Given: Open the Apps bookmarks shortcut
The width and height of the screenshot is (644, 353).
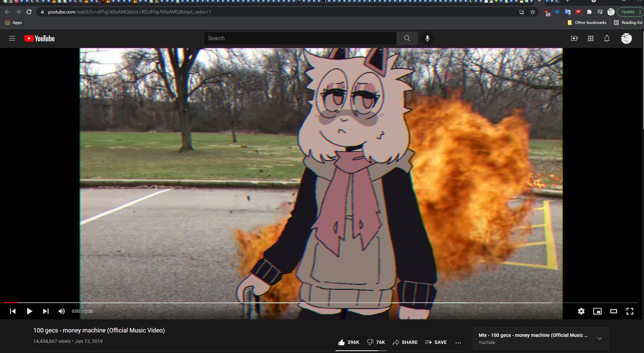Looking at the screenshot, I should (13, 23).
